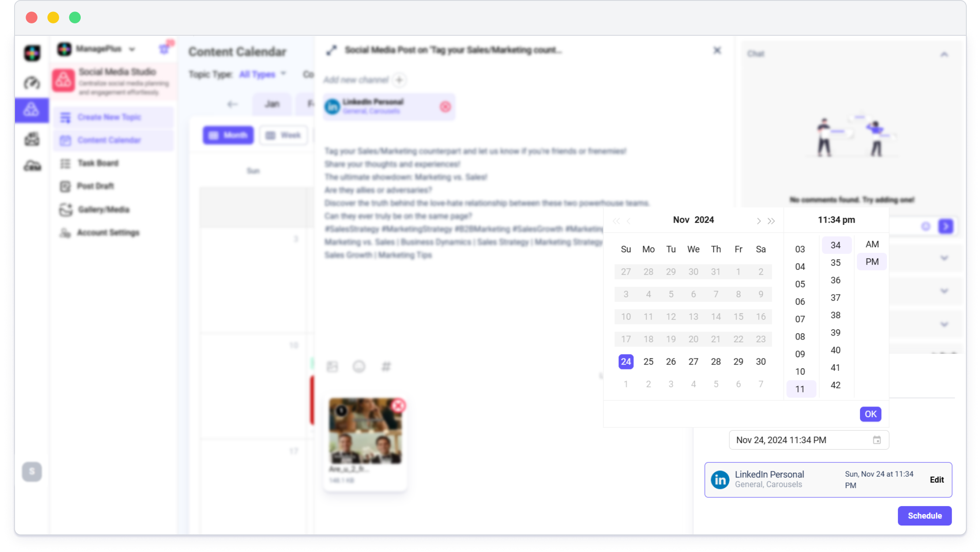
Task: Go to next month in date picker
Action: 759,221
